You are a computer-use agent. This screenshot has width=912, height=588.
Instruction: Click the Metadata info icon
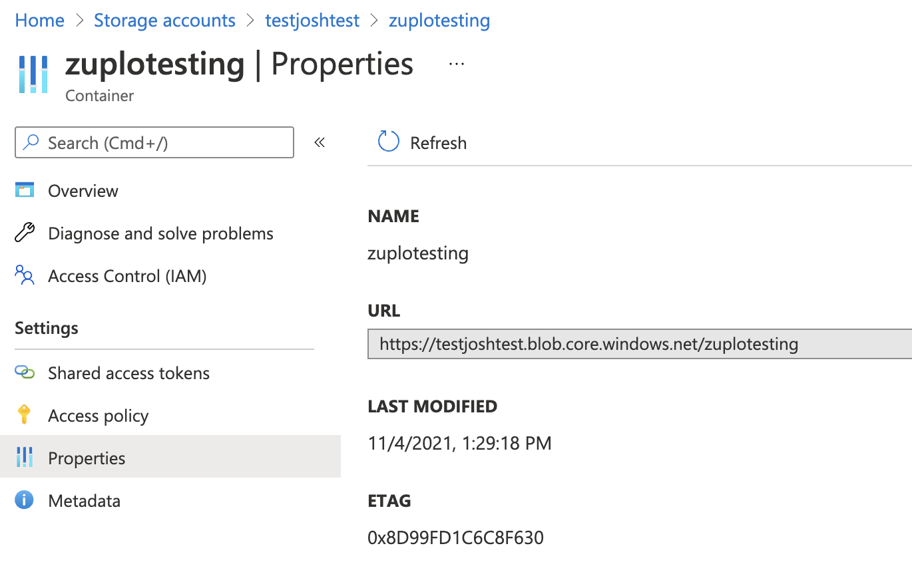click(x=25, y=500)
